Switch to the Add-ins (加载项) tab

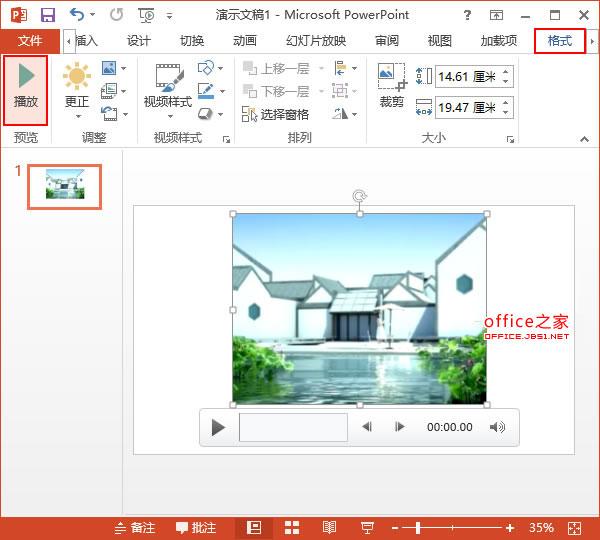click(x=499, y=41)
